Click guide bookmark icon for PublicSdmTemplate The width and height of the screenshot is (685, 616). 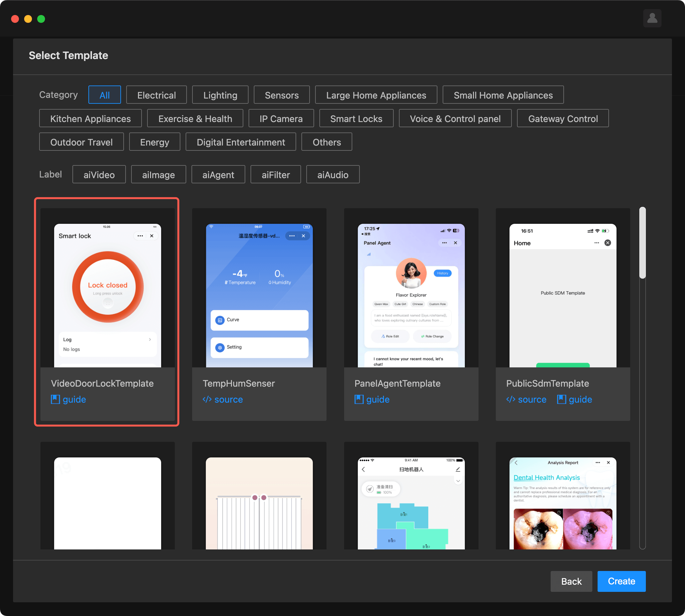(x=561, y=399)
